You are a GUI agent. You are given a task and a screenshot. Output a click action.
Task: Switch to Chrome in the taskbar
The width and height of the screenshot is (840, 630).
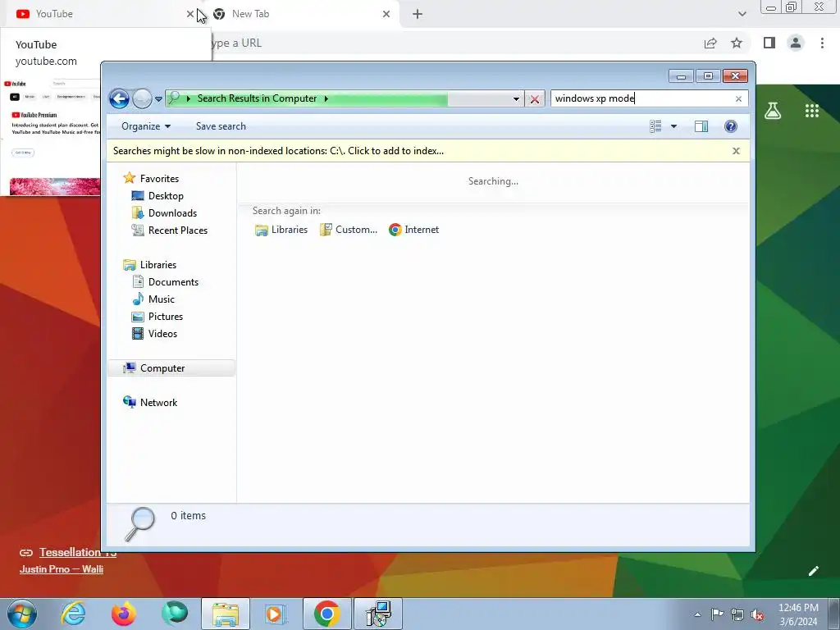[326, 614]
